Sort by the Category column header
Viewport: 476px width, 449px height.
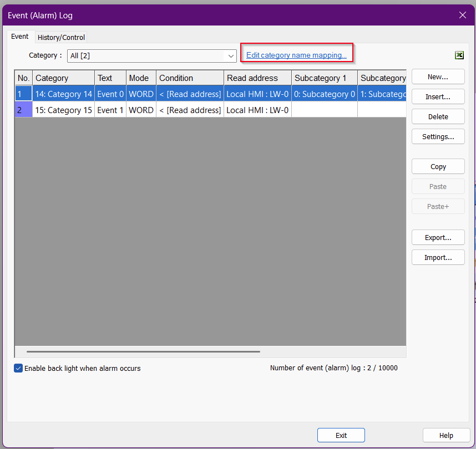[63, 78]
